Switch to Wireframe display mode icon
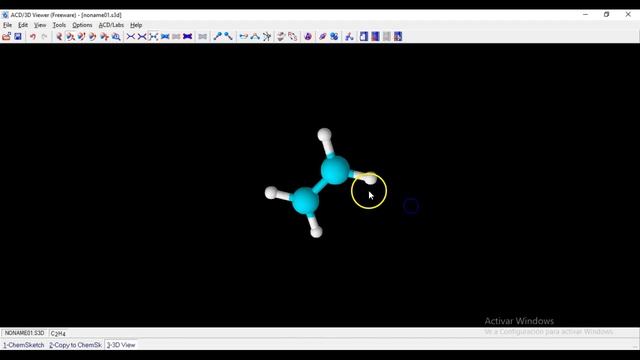Screen dimensions: 640x360 pyautogui.click(x=131, y=37)
